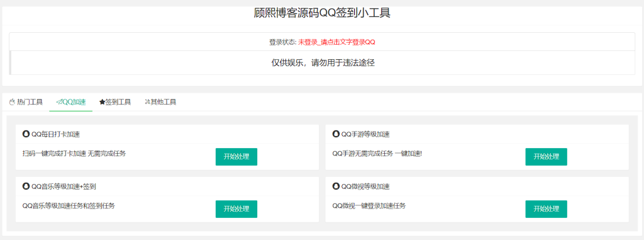Click description QQ音乐等级加速任务和签到任务

click(69, 206)
